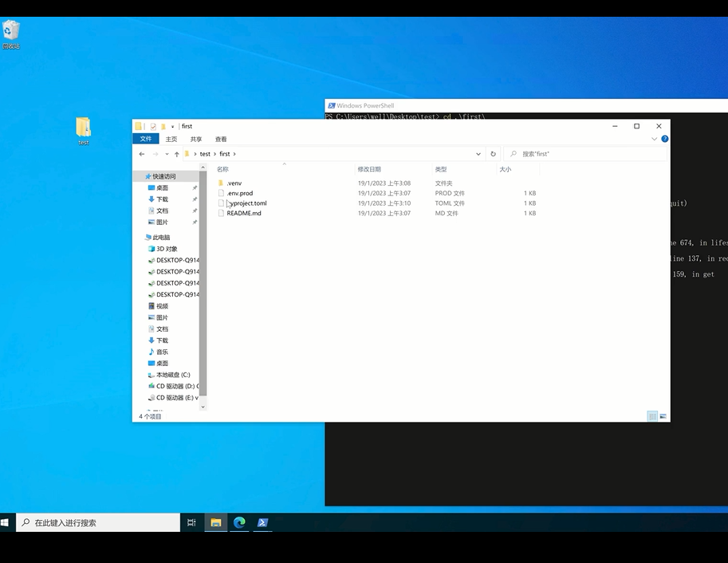Viewport: 728px width, 563px height.
Task: Open 3D 对象 in navigation pane
Action: pos(163,249)
